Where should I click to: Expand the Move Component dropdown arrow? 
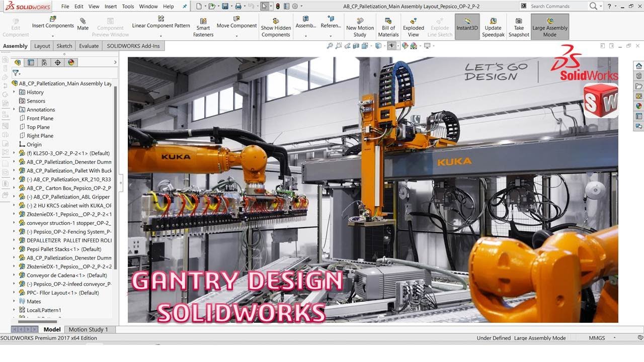pos(236,36)
